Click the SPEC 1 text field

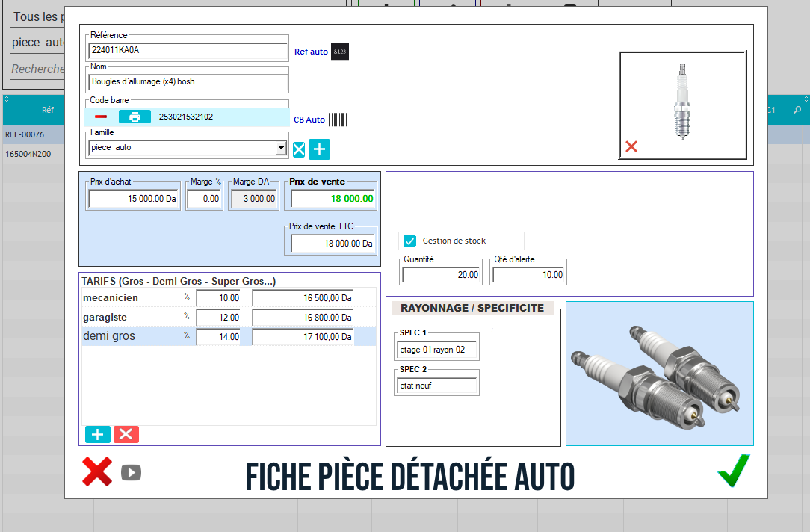coord(437,350)
